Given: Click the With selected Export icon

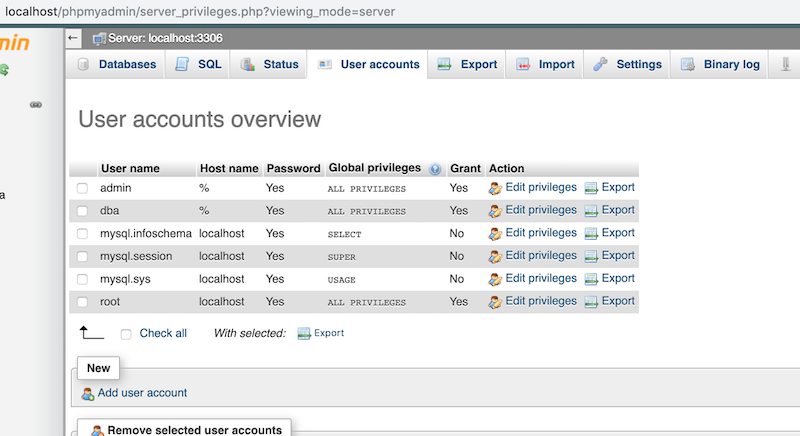Looking at the screenshot, I should click(x=304, y=334).
